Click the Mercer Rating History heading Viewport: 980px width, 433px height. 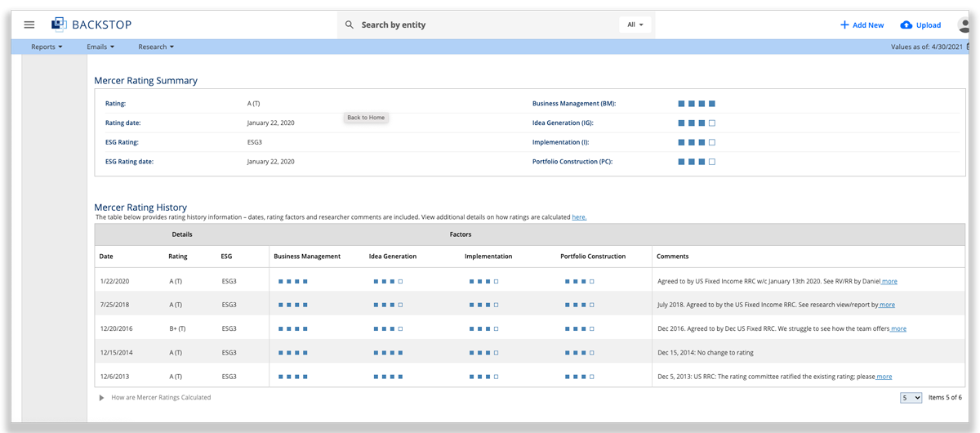[x=140, y=208]
